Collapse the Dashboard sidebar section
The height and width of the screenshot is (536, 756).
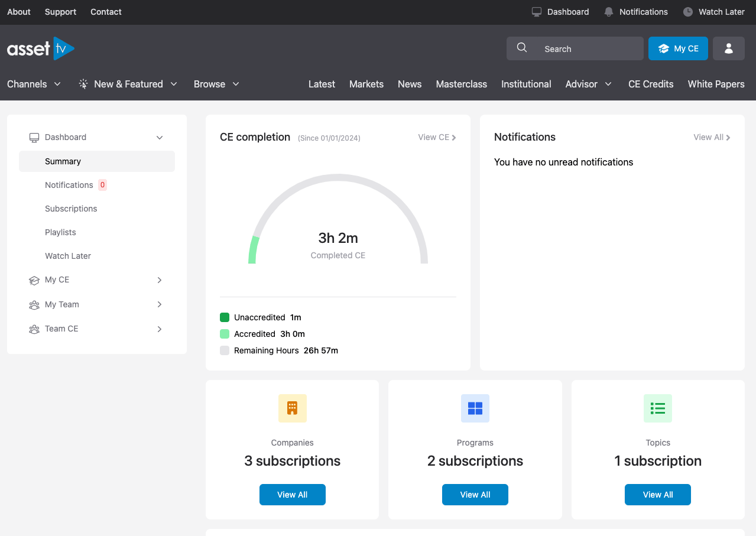159,138
